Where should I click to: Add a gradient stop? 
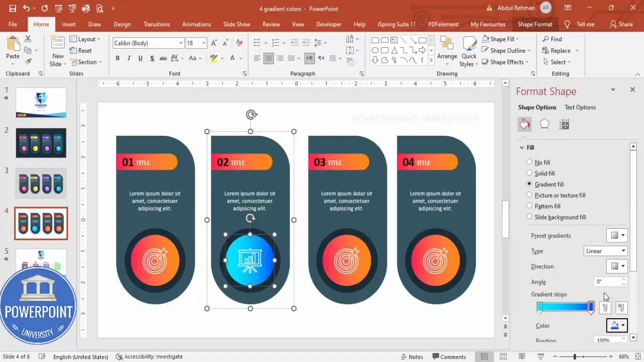click(605, 308)
